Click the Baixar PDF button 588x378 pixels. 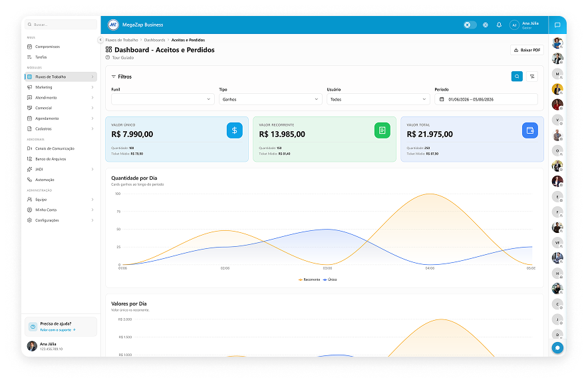tap(527, 50)
